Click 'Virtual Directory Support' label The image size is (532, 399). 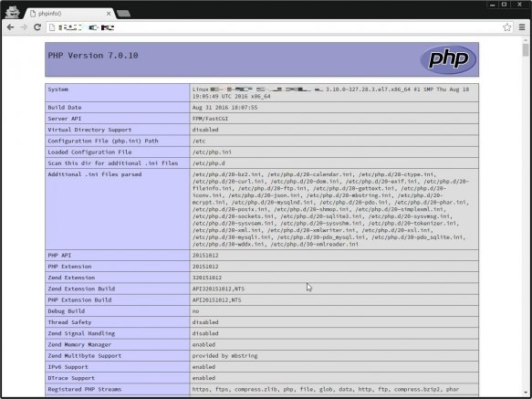[89, 130]
